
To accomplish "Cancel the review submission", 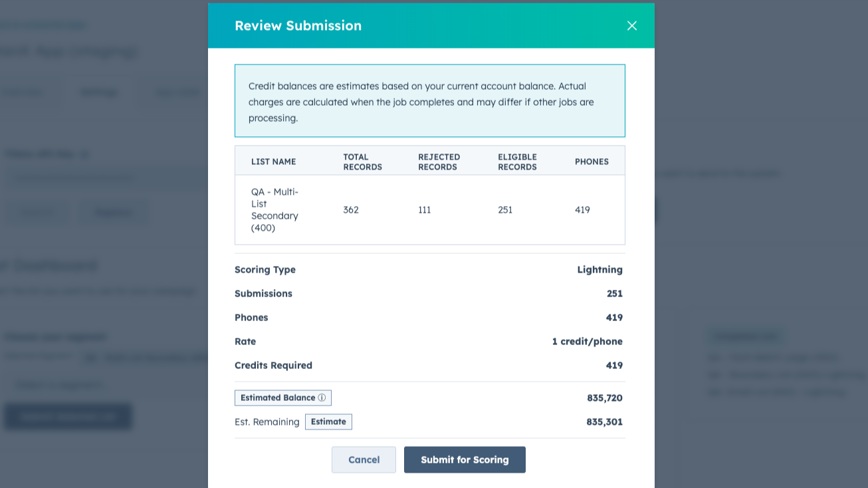I will click(x=364, y=459).
